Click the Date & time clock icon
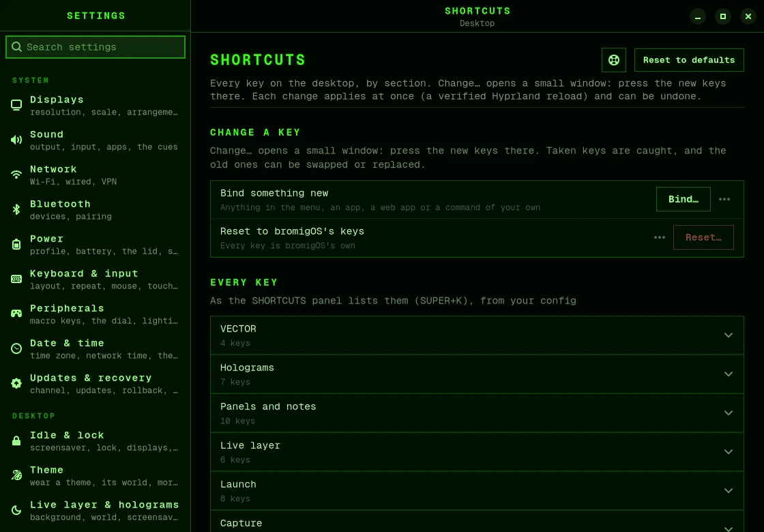764x532 pixels. 16,349
